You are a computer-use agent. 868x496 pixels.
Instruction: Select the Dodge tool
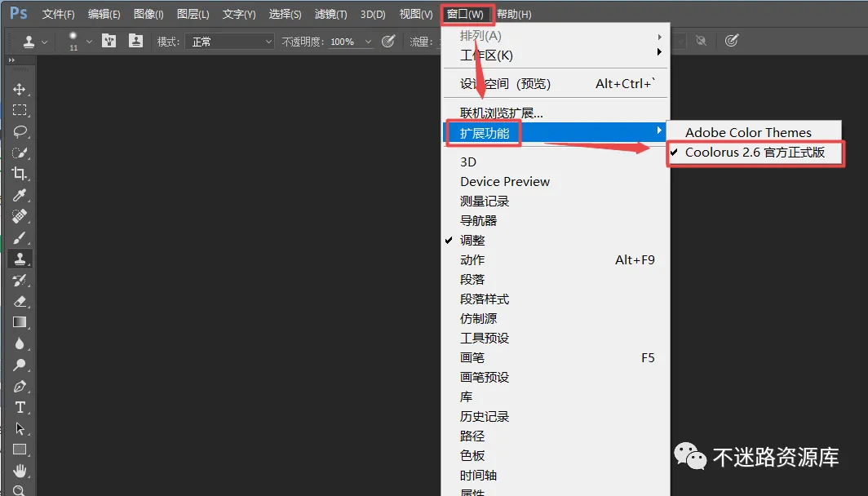(x=20, y=365)
